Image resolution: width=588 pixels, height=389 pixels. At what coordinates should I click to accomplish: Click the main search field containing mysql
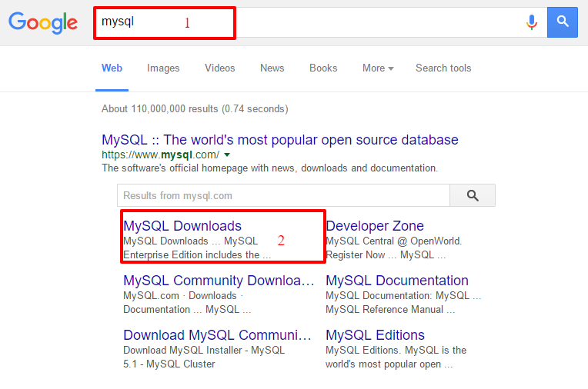321,22
